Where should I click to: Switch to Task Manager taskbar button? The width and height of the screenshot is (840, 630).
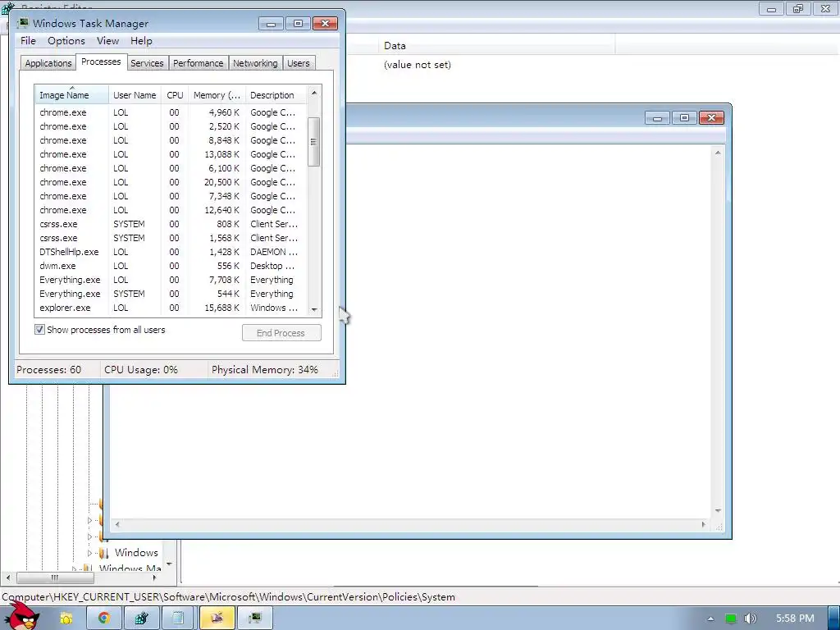pos(255,619)
